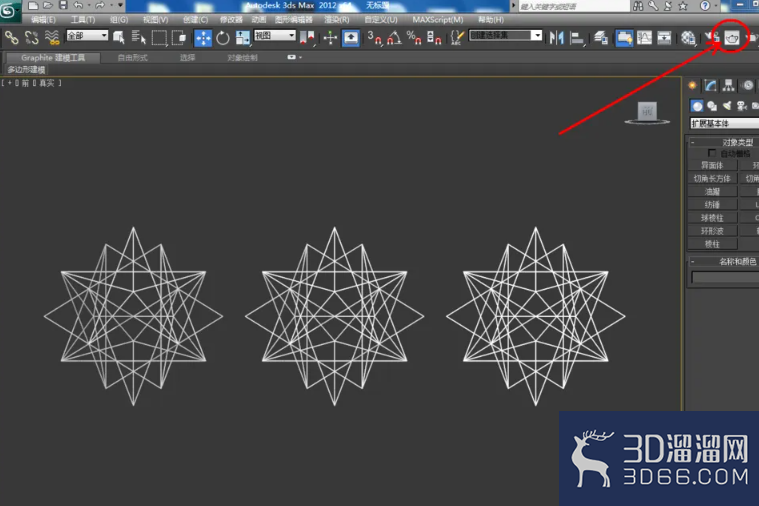Click the circled teapot Render Production icon
The image size is (759, 506).
coord(731,38)
